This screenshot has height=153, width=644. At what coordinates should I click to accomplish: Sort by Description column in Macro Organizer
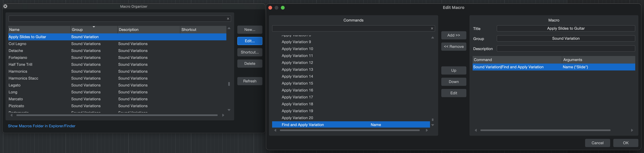coord(149,30)
